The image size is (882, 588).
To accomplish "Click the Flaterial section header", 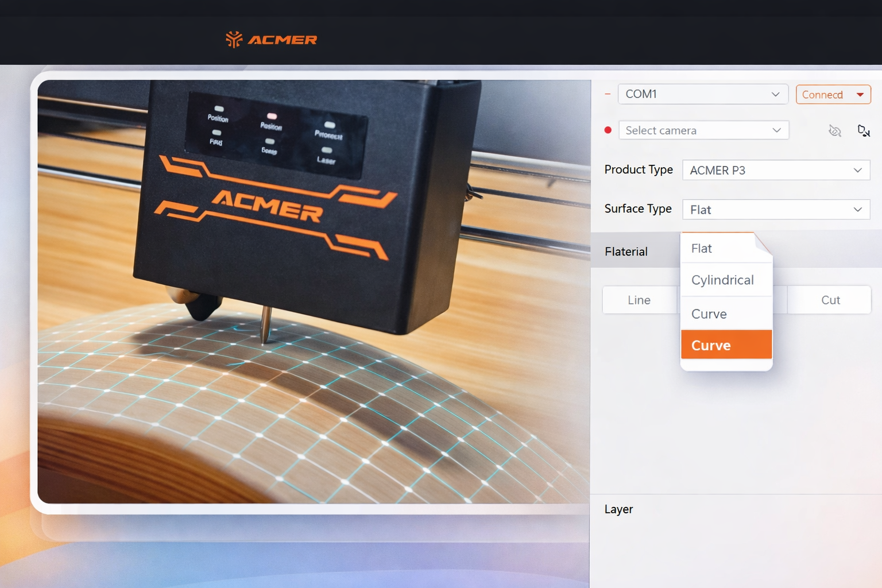I will point(626,252).
